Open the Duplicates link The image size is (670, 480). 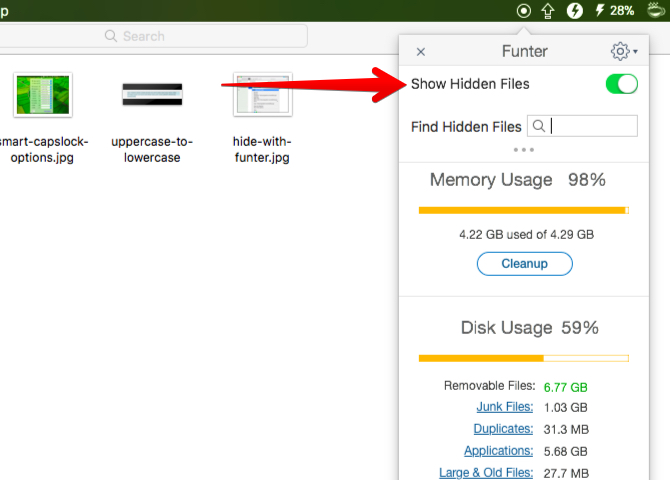click(x=503, y=429)
